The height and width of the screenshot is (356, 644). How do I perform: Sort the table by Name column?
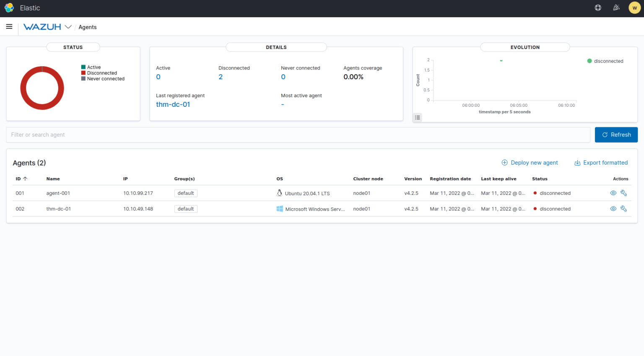click(x=53, y=179)
